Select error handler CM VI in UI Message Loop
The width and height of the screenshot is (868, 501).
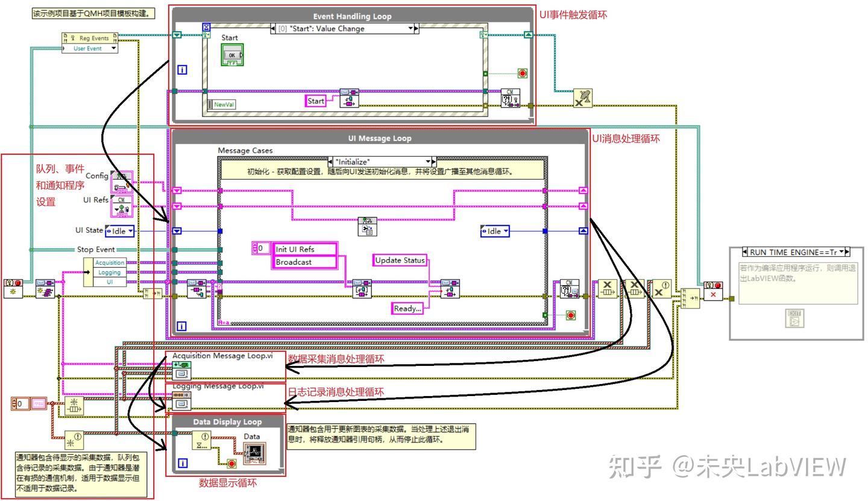tap(570, 289)
